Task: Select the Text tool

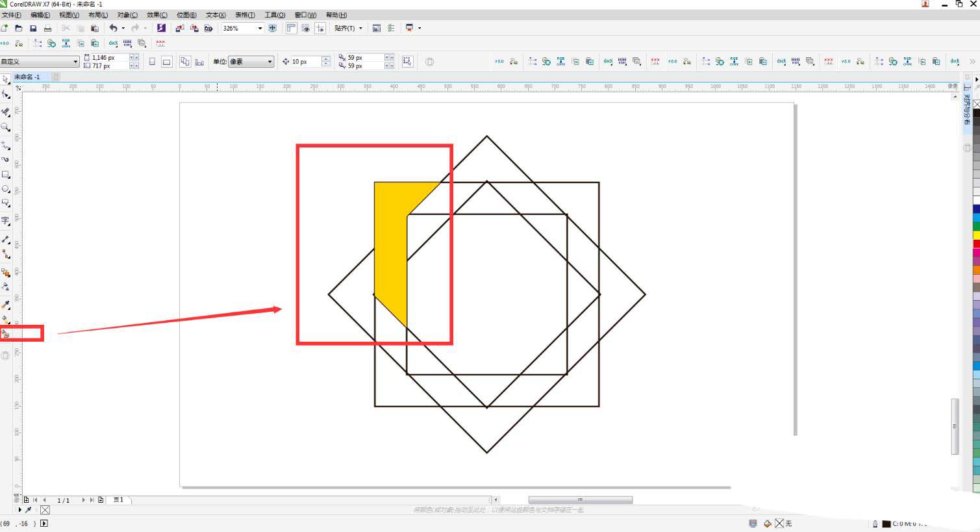Action: (x=6, y=222)
